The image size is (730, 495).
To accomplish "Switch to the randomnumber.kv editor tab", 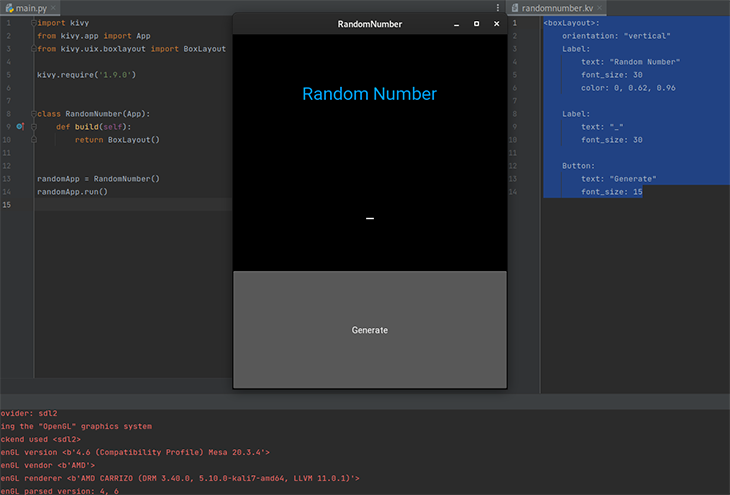I will tap(557, 8).
